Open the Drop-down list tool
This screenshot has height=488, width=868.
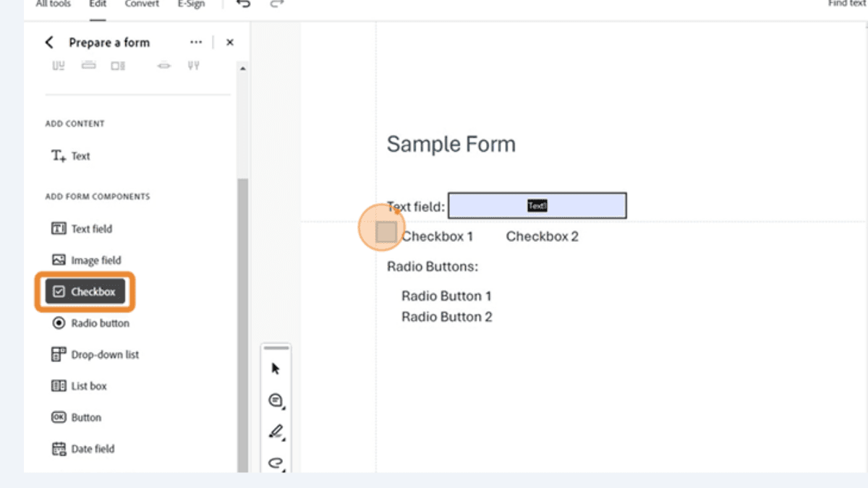click(98, 354)
